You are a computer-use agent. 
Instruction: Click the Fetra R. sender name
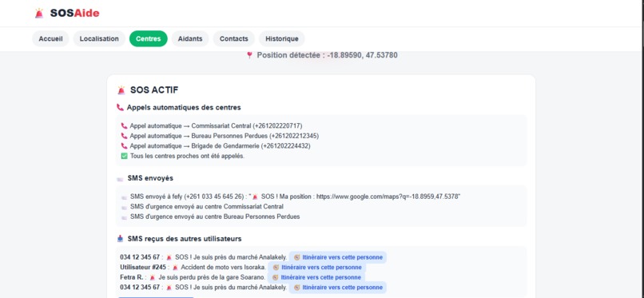131,277
